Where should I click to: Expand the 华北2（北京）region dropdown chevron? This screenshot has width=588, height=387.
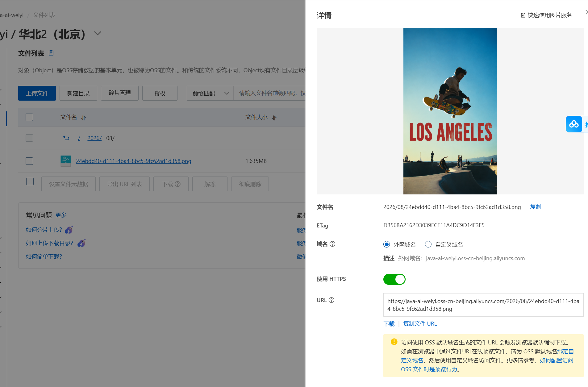[98, 33]
